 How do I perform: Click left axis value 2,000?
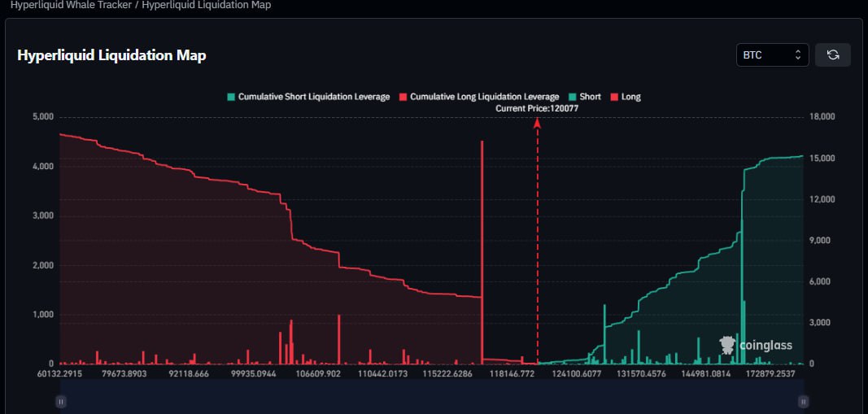42,265
